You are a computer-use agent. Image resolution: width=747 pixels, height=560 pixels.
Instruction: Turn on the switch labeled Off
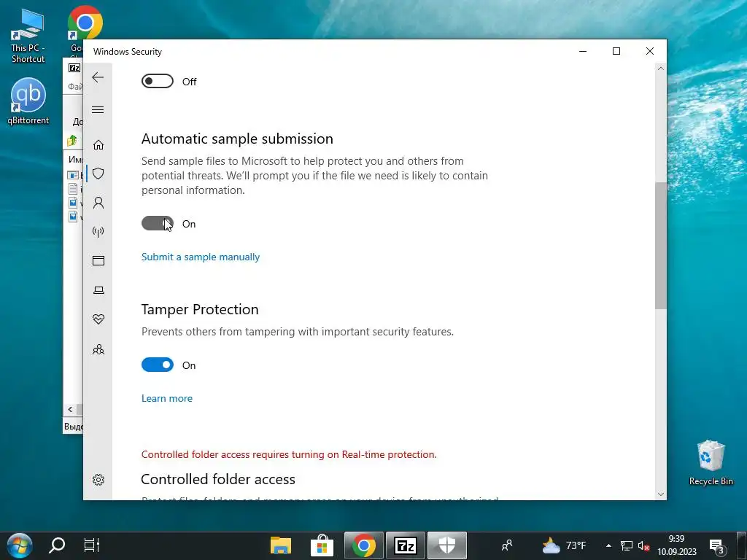coord(158,82)
